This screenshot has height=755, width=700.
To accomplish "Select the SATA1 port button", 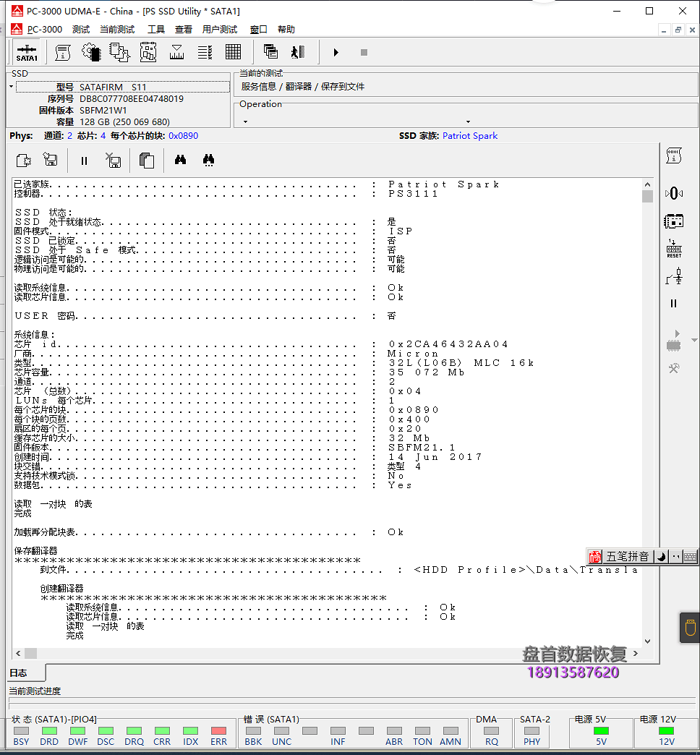I will tap(27, 52).
